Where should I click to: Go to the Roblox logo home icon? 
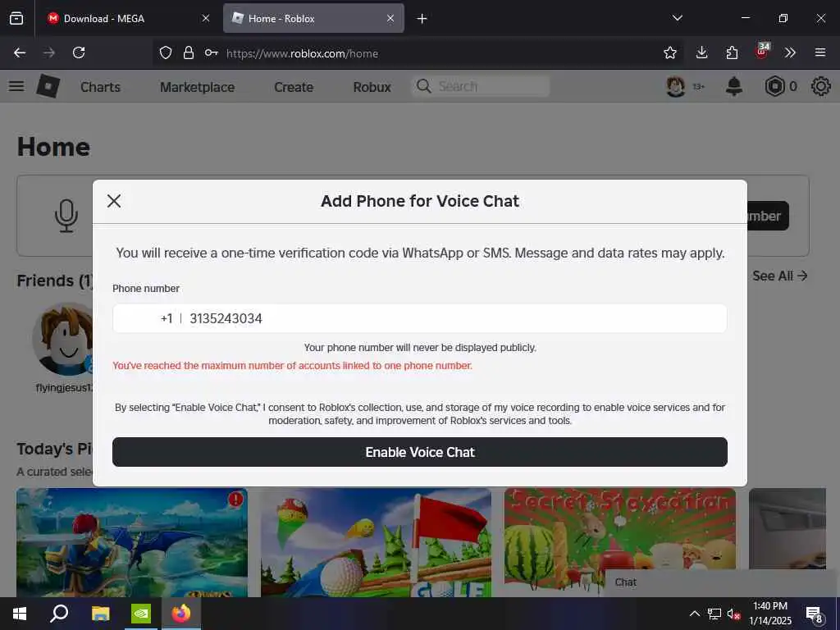point(48,86)
